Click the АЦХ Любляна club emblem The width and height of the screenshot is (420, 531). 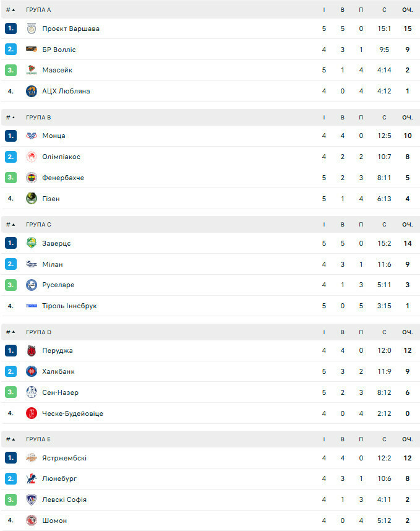pos(32,91)
